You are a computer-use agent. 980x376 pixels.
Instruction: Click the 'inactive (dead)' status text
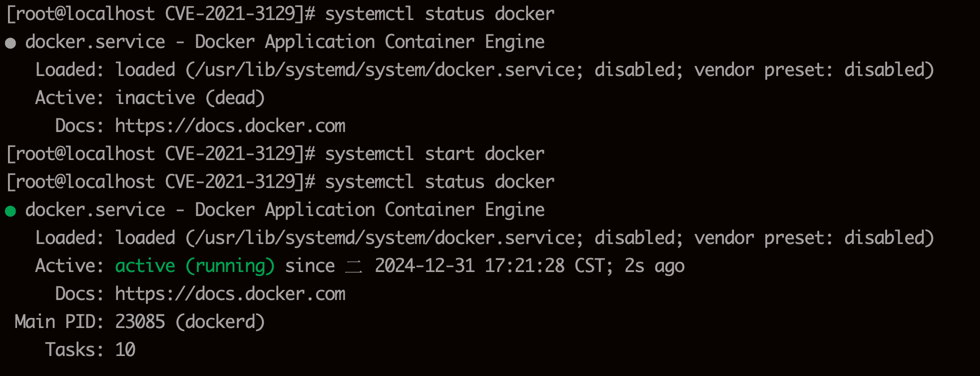(190, 98)
